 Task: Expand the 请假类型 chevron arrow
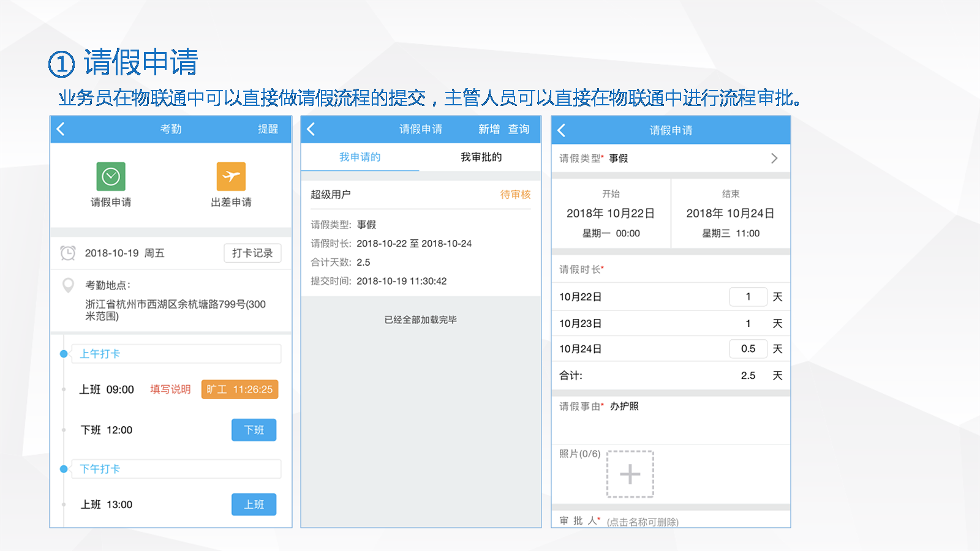point(774,159)
